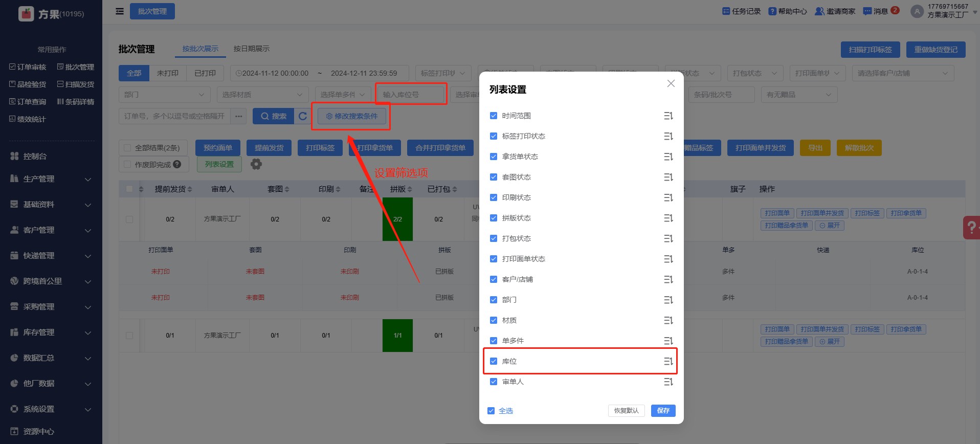The width and height of the screenshot is (980, 444).
Task: Expand the 基础资料 sidebar menu
Action: pyautogui.click(x=51, y=205)
